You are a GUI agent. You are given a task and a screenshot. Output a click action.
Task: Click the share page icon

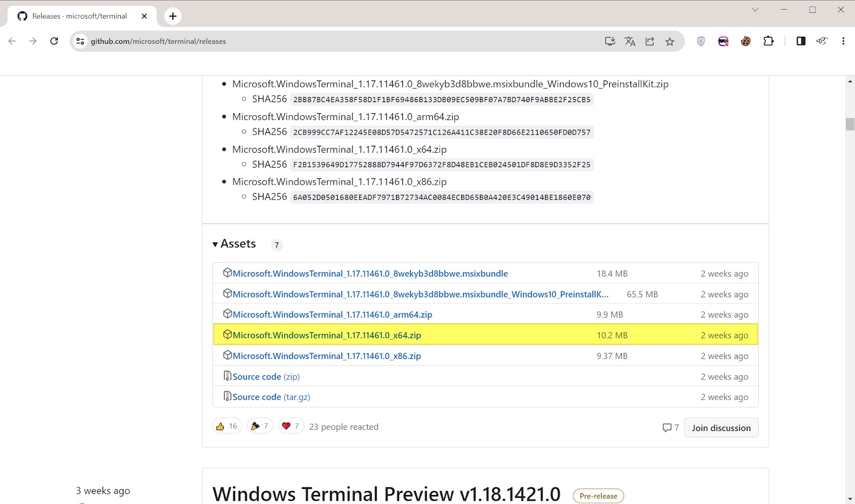[650, 41]
